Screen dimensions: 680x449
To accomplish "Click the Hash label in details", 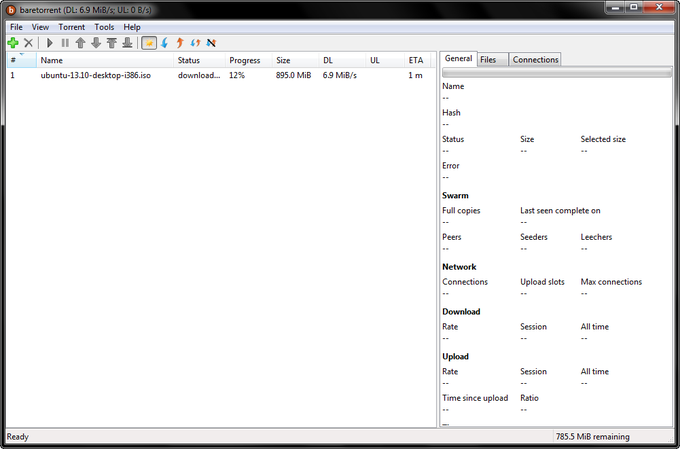I will click(451, 112).
